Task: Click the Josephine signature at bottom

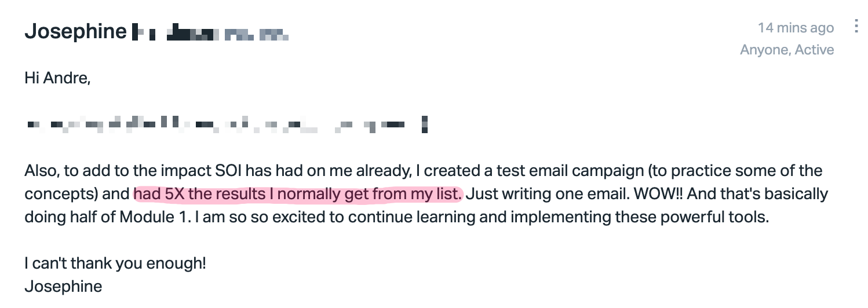Action: tap(63, 286)
